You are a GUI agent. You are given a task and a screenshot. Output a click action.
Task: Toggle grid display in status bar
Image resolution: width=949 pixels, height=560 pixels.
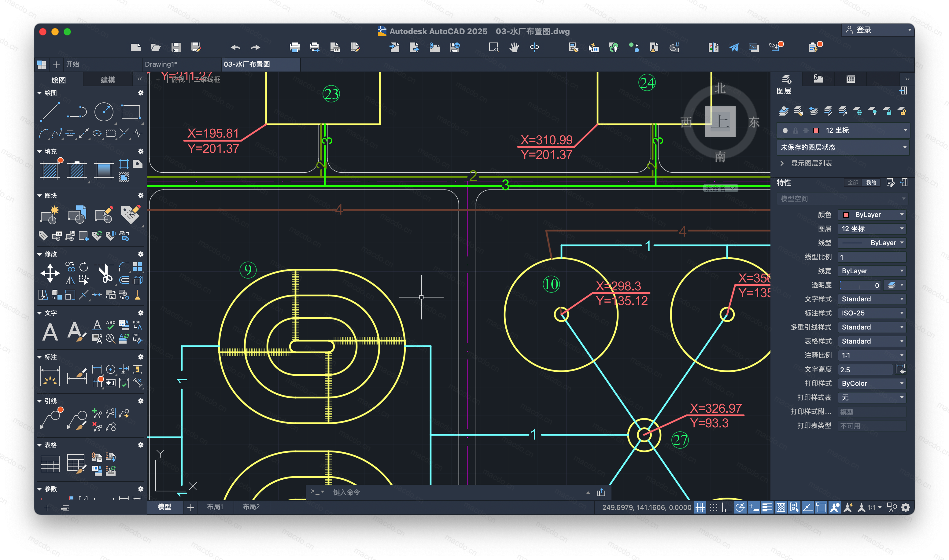(x=700, y=507)
